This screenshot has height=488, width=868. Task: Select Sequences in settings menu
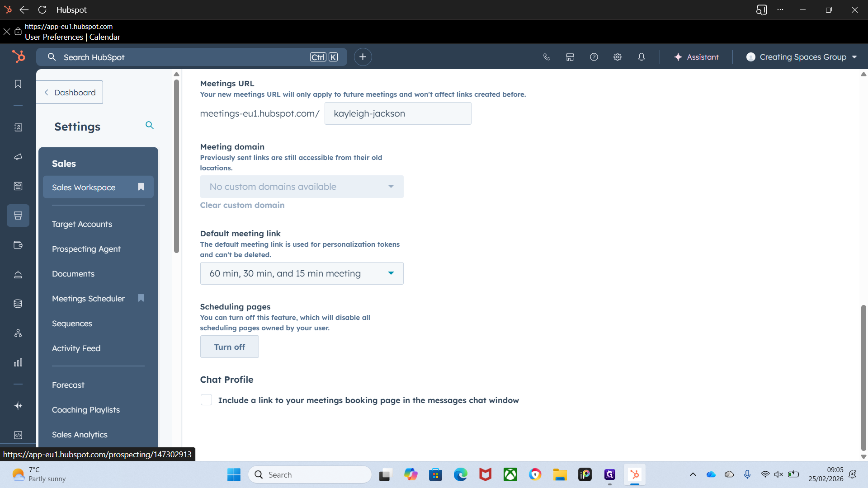click(x=72, y=324)
